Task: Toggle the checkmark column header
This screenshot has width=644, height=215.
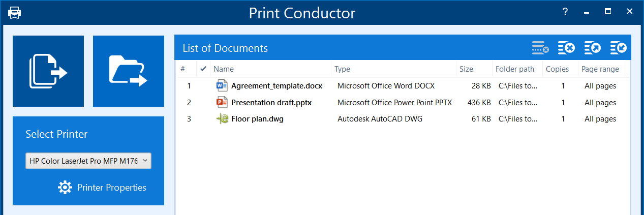Action: point(204,69)
